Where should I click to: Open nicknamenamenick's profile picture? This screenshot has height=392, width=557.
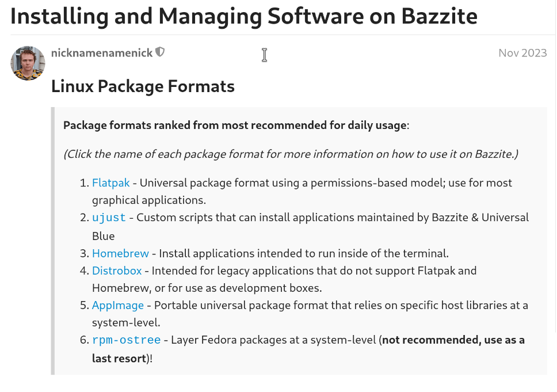(x=27, y=63)
